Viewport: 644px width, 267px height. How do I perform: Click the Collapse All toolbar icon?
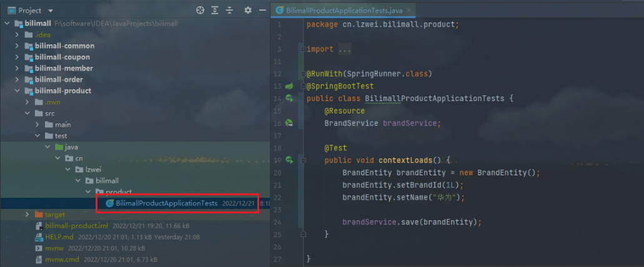[x=230, y=10]
